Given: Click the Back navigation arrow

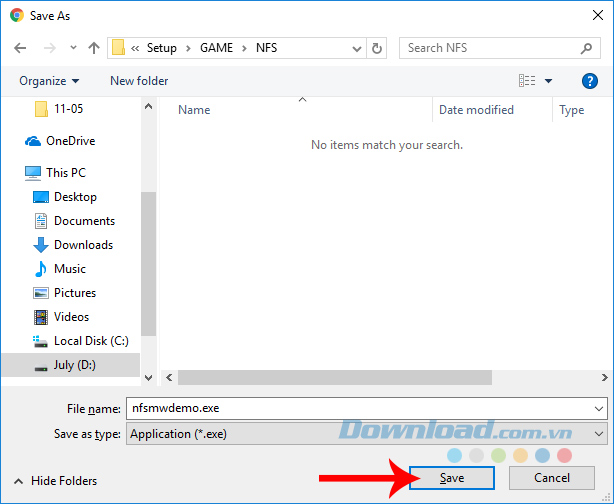Looking at the screenshot, I should (20, 48).
